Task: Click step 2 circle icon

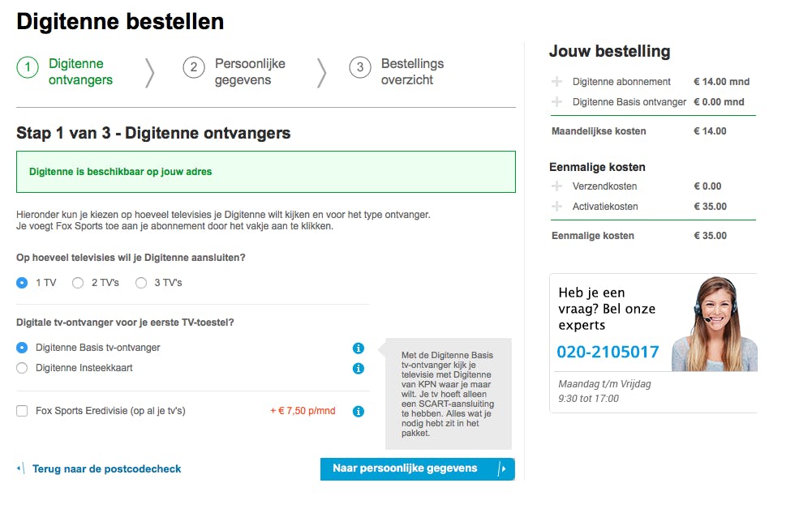Action: 193,68
